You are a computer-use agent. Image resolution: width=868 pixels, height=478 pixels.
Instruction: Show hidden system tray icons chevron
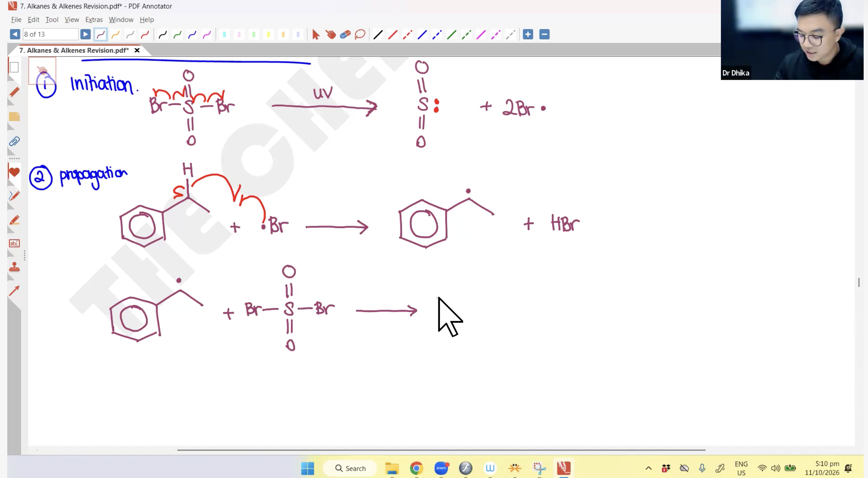pyautogui.click(x=648, y=468)
